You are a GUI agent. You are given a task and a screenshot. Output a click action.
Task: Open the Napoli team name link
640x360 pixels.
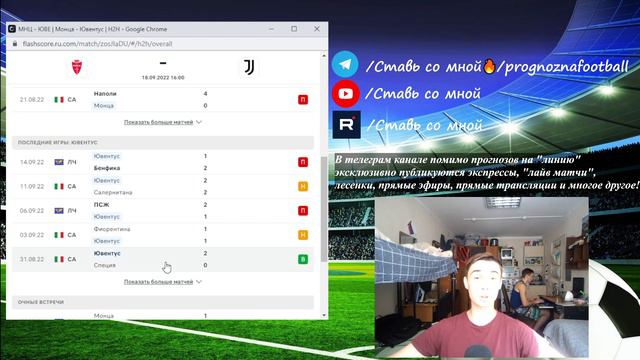point(105,93)
